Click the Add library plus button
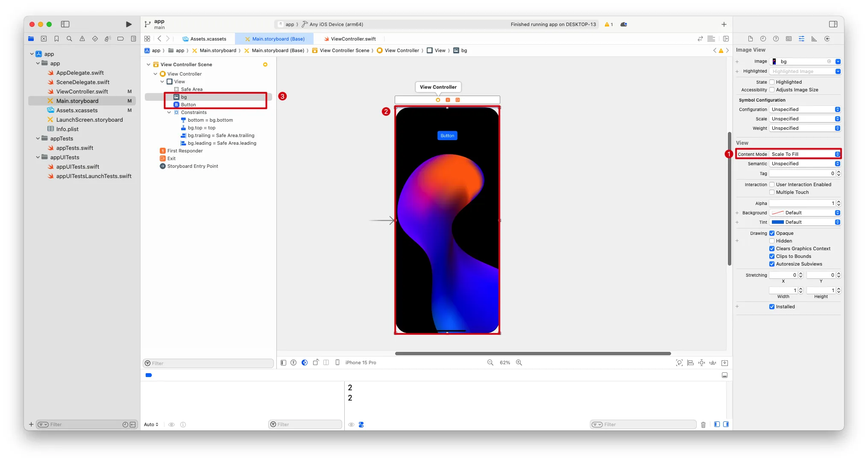The height and width of the screenshot is (462, 868). coord(724,24)
